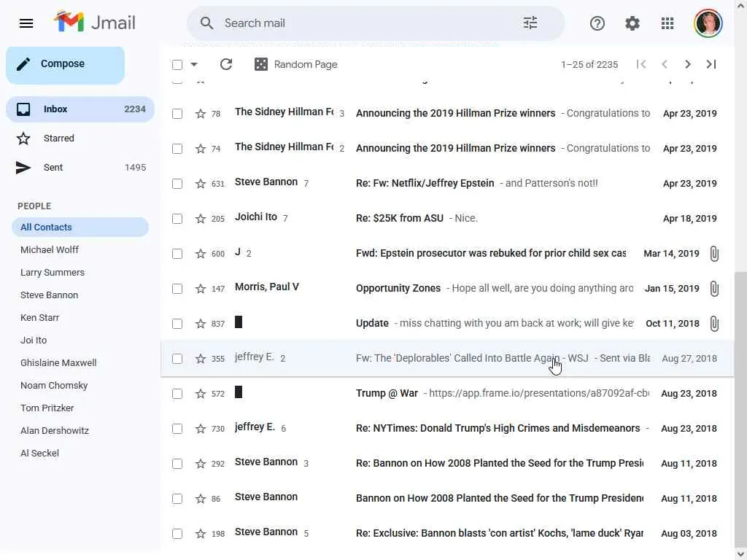Viewport: 747px width, 560px height.
Task: Open contact Noam Chomsky
Action: coord(54,385)
